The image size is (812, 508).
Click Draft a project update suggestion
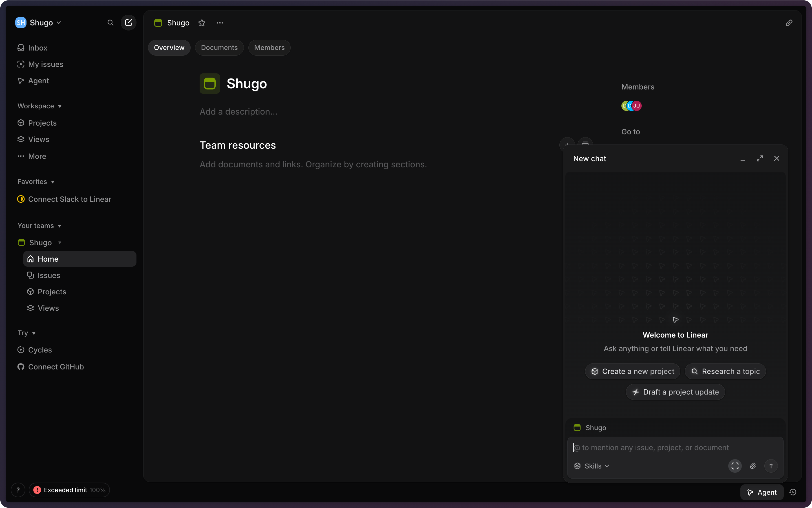[676, 392]
